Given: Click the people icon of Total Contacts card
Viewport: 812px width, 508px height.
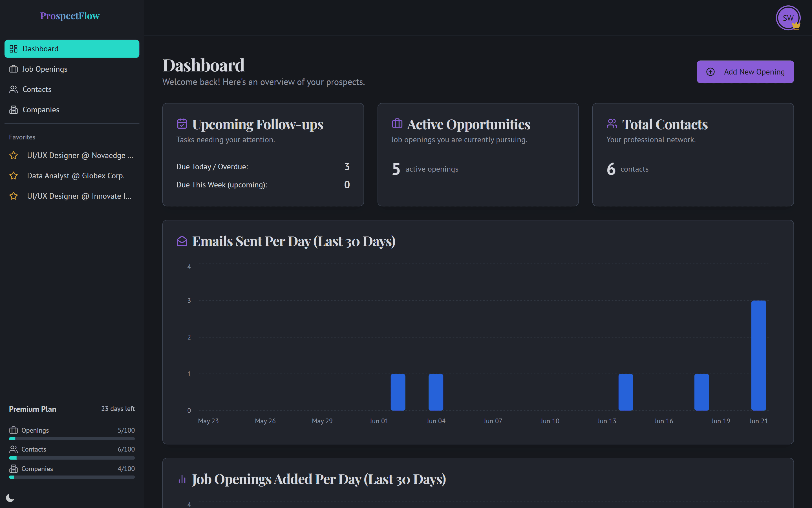Looking at the screenshot, I should (612, 124).
